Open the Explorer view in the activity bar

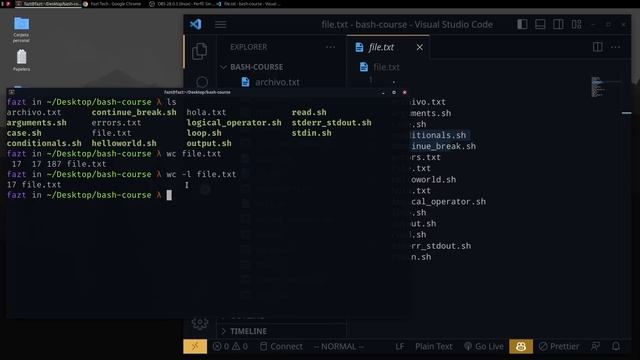coord(200,51)
